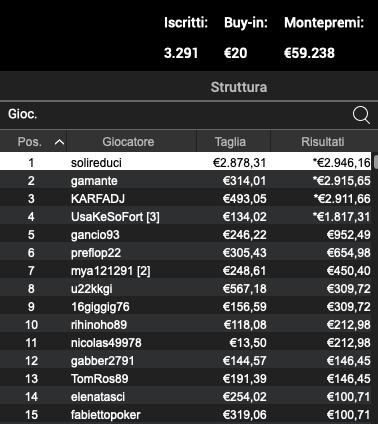Select player gamante row
The height and width of the screenshot is (424, 378).
(x=186, y=181)
